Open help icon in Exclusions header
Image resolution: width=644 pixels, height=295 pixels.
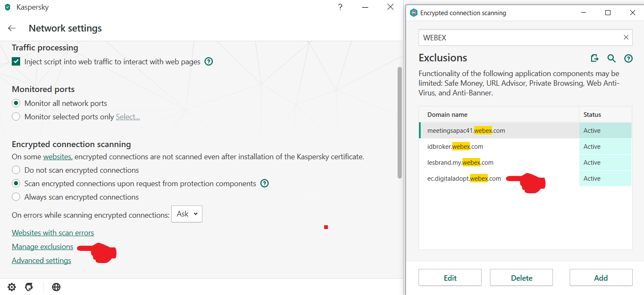628,58
